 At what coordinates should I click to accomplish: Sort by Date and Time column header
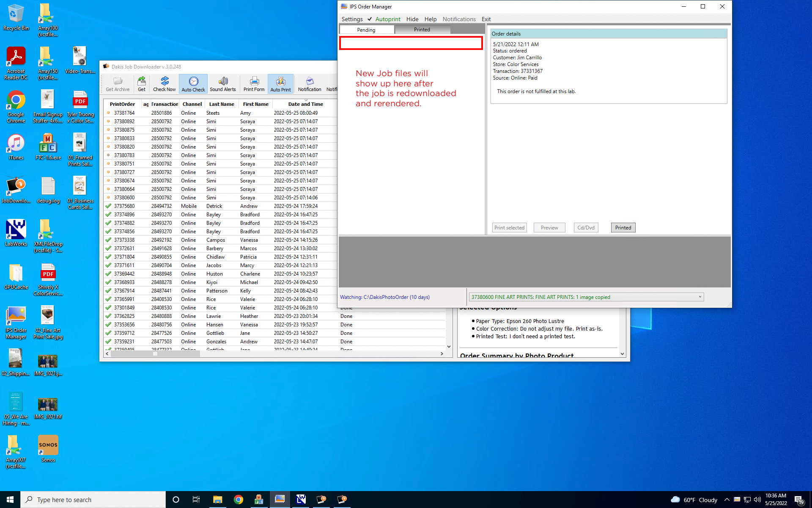(305, 104)
